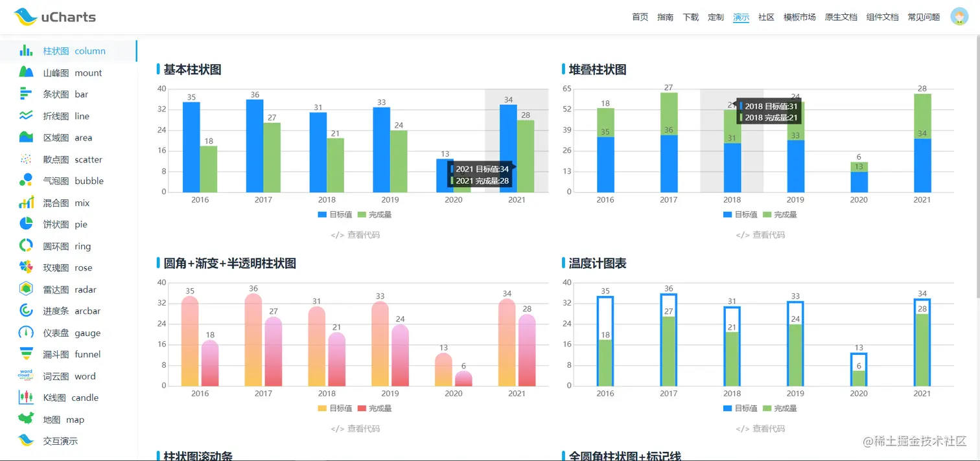
Task: Select the bar chart sidebar icon
Action: click(26, 94)
